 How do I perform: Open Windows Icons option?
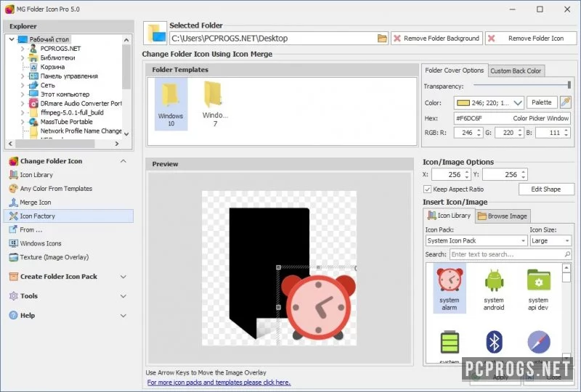click(35, 243)
